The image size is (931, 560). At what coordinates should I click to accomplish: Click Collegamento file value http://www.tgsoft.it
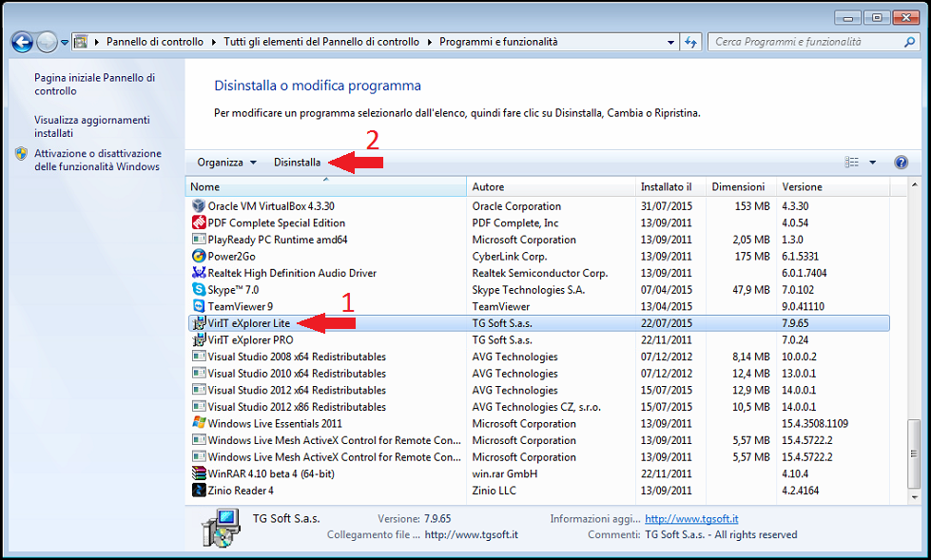[x=472, y=534]
